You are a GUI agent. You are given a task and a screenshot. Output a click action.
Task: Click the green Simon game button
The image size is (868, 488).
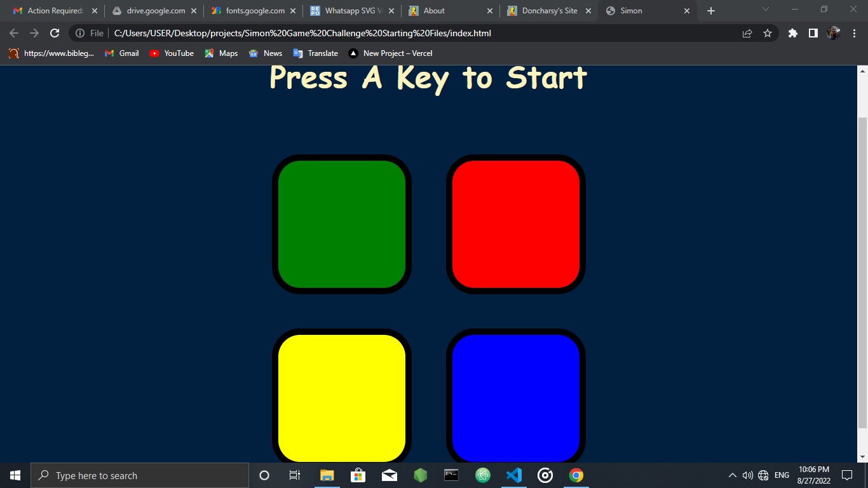[342, 224]
